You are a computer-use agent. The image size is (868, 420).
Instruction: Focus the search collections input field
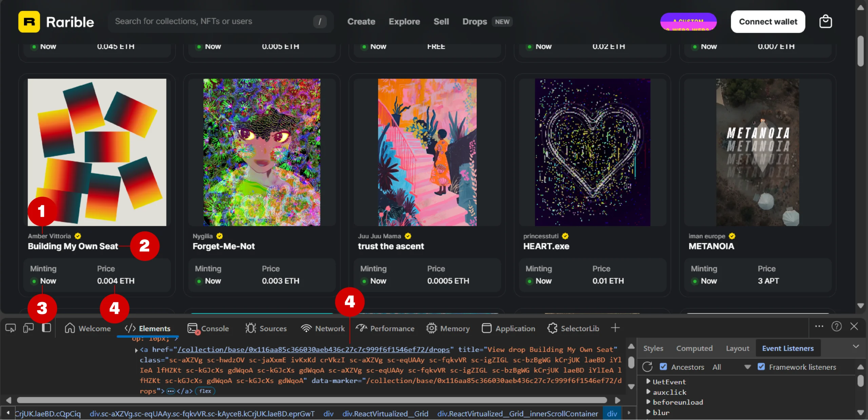pos(221,22)
